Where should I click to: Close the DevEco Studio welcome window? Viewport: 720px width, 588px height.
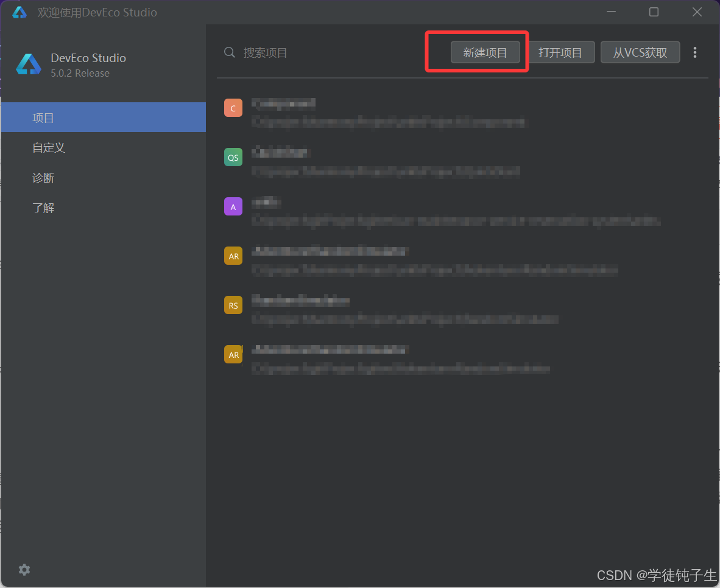(697, 12)
